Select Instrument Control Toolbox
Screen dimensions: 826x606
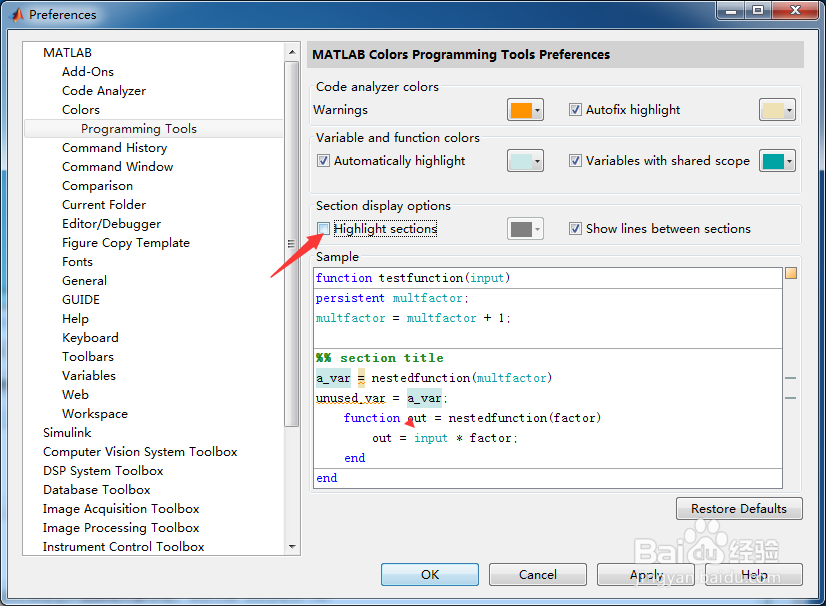tap(123, 546)
